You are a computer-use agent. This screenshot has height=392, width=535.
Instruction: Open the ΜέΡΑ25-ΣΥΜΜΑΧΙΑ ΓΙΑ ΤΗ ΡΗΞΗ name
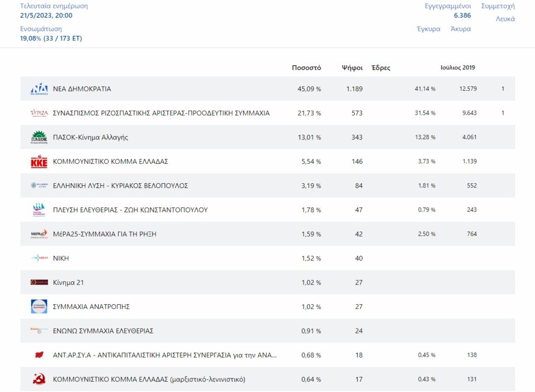tap(104, 234)
